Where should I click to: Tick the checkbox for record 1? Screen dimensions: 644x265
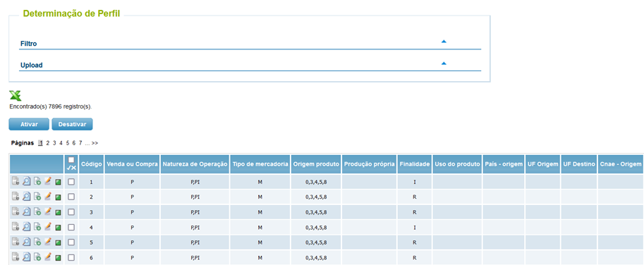click(71, 182)
